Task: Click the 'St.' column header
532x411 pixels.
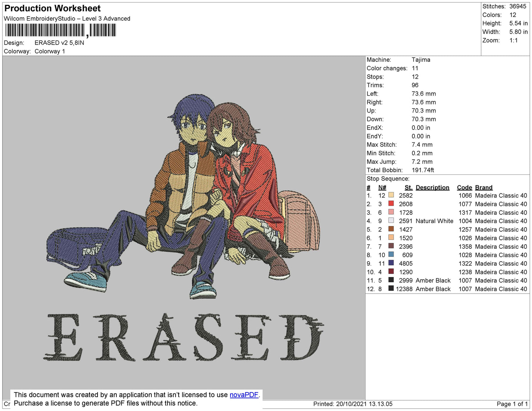Action: [x=409, y=187]
